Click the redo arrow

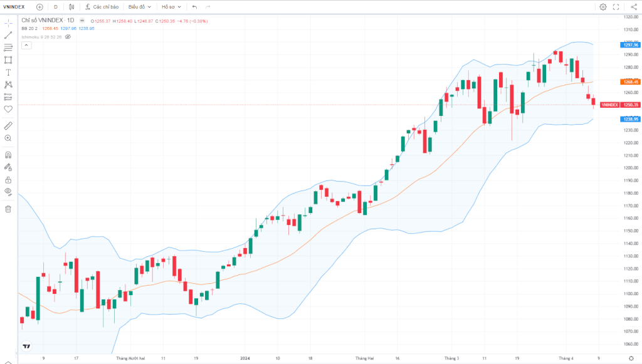tap(208, 7)
